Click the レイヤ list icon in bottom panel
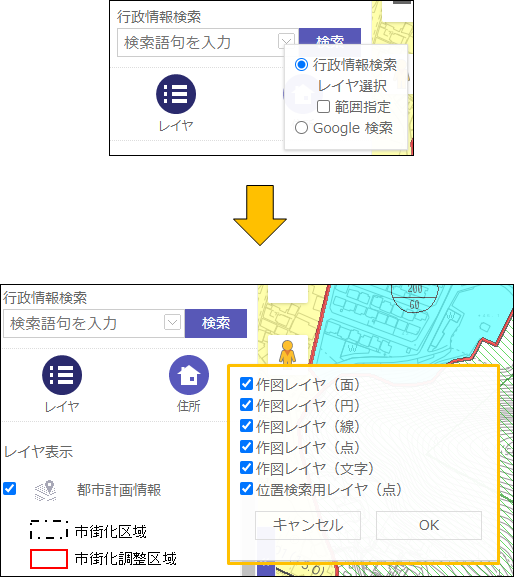Image resolution: width=514 pixels, height=577 pixels. (62, 375)
